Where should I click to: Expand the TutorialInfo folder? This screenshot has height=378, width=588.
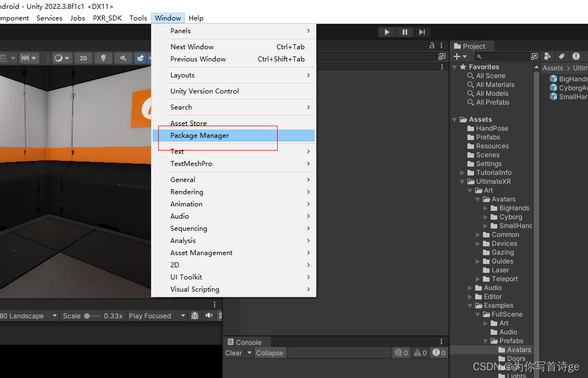(462, 173)
